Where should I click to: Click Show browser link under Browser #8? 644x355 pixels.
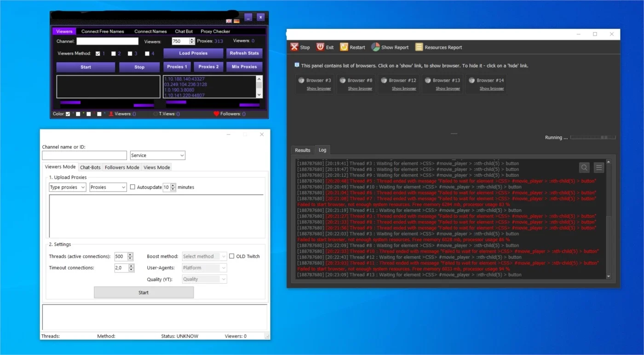pos(360,88)
